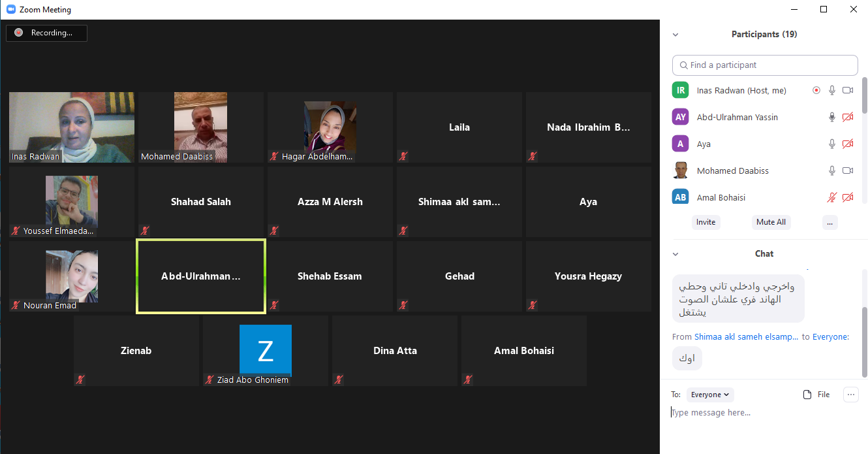This screenshot has height=454, width=868.
Task: Click the muted mic icon on Laila's tile
Action: pyautogui.click(x=403, y=156)
